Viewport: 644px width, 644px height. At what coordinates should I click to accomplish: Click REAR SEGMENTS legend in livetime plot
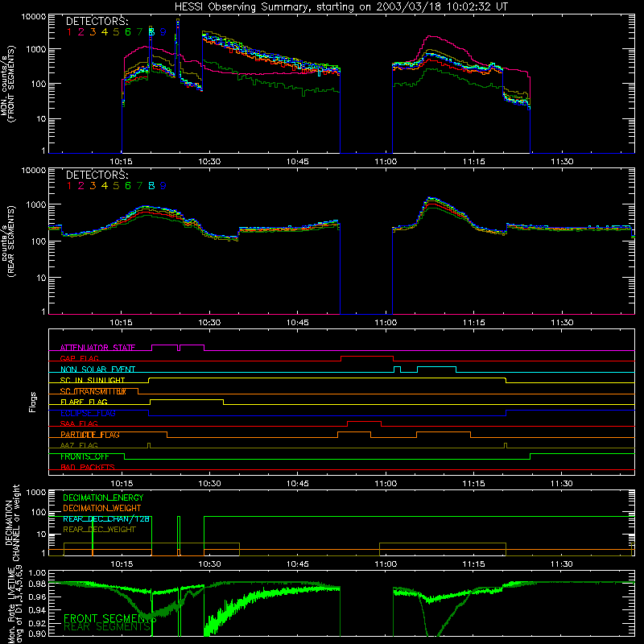(107, 627)
